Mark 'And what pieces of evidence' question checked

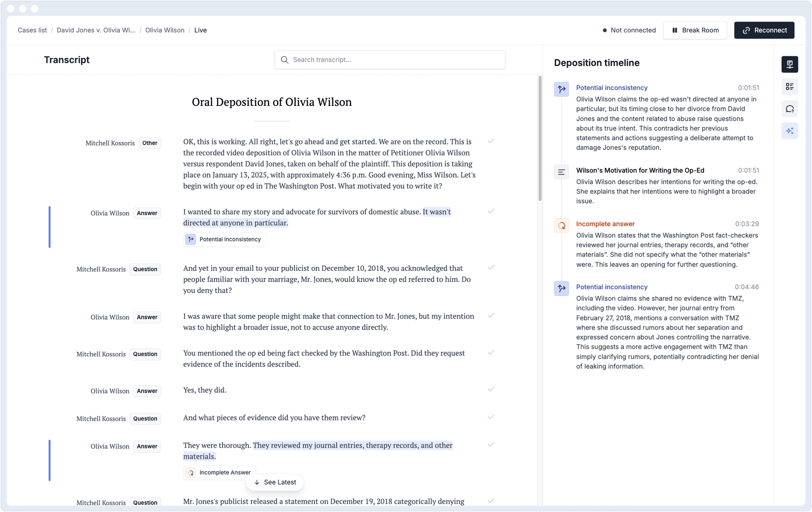[x=491, y=417]
